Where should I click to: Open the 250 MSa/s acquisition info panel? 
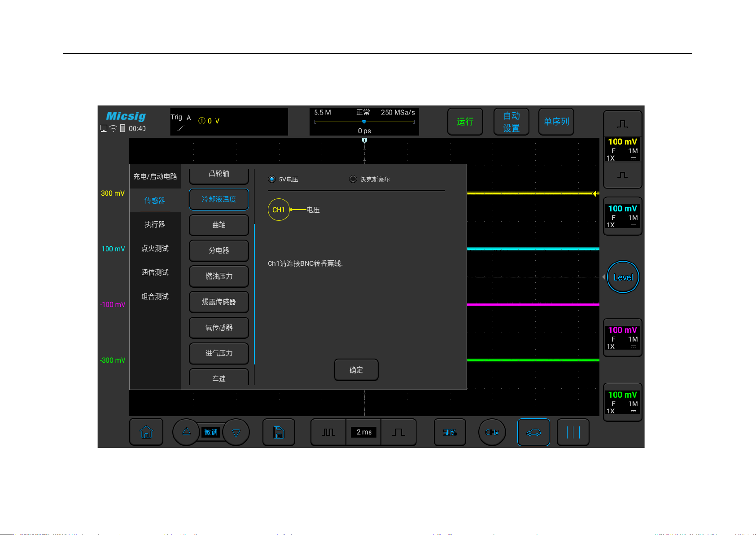(x=364, y=122)
